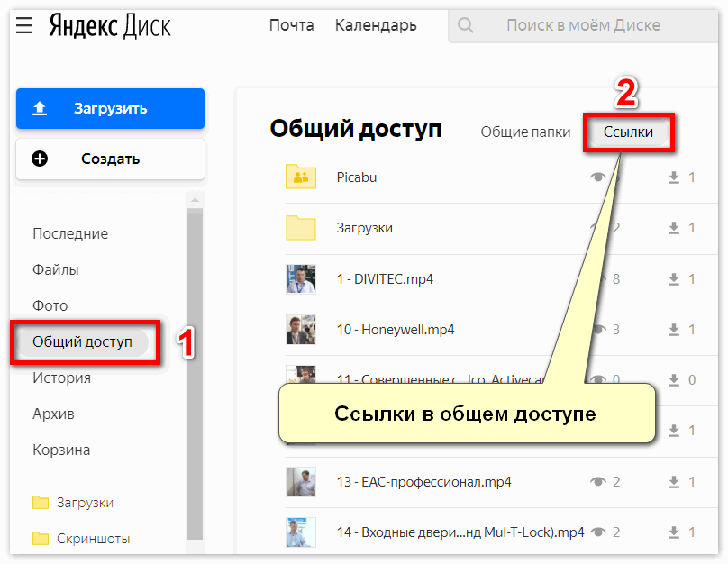Click the Скриншоты folder icon in the sidebar
Screen dimensions: 728x564
[x=41, y=539]
